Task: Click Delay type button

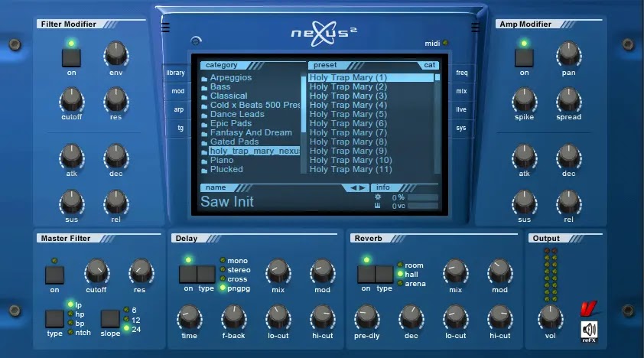Action: (x=207, y=275)
